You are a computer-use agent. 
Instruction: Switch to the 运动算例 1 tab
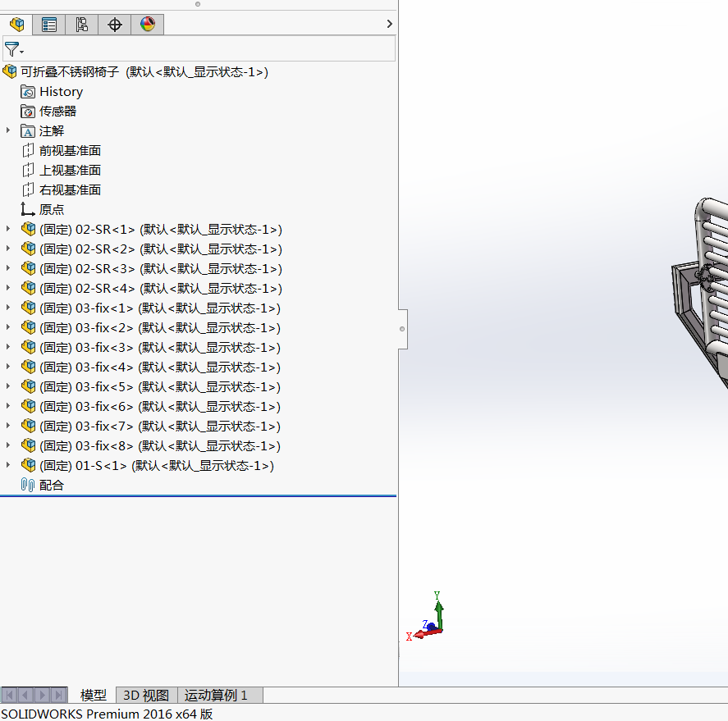coord(216,695)
